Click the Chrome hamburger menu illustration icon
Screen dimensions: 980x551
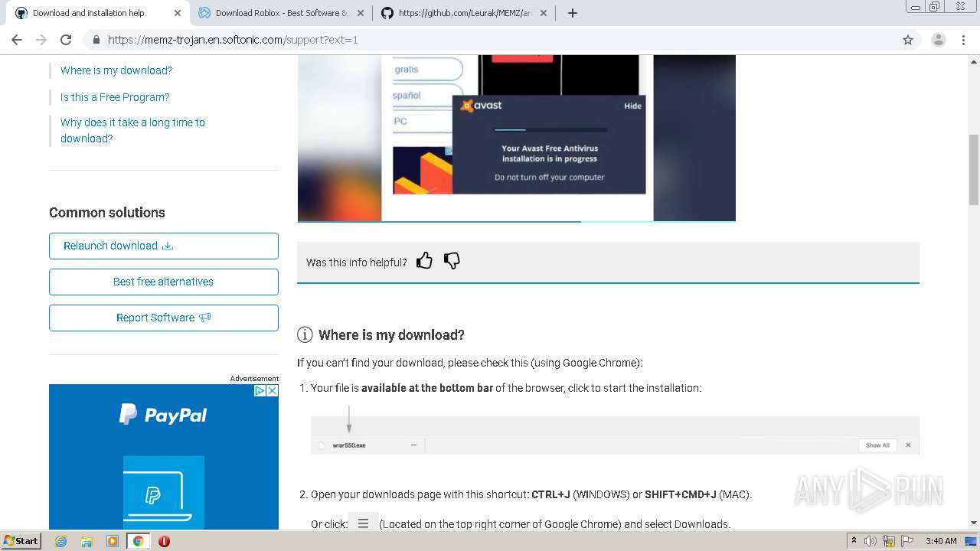(363, 523)
